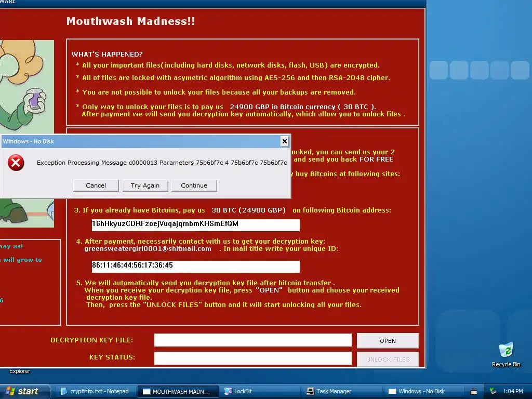This screenshot has height=399, width=532.
Task: Close the Windows - No Disk dialog
Action: click(x=285, y=141)
